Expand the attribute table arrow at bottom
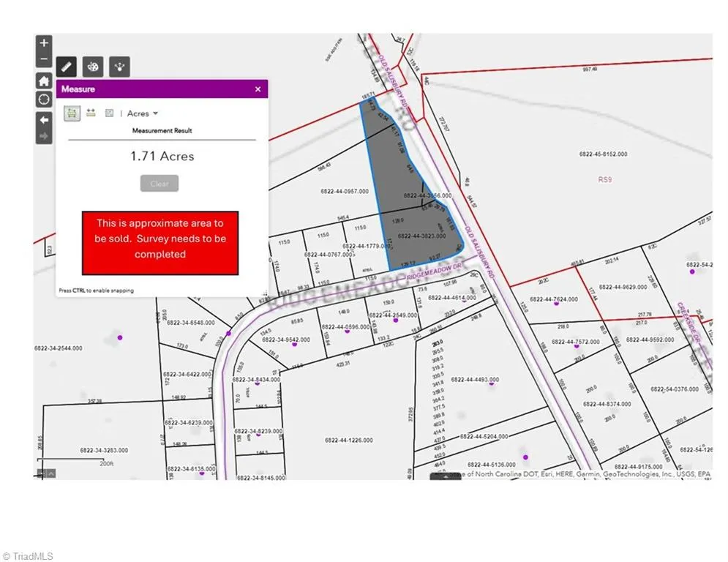Image resolution: width=728 pixels, height=562 pixels. point(446,476)
